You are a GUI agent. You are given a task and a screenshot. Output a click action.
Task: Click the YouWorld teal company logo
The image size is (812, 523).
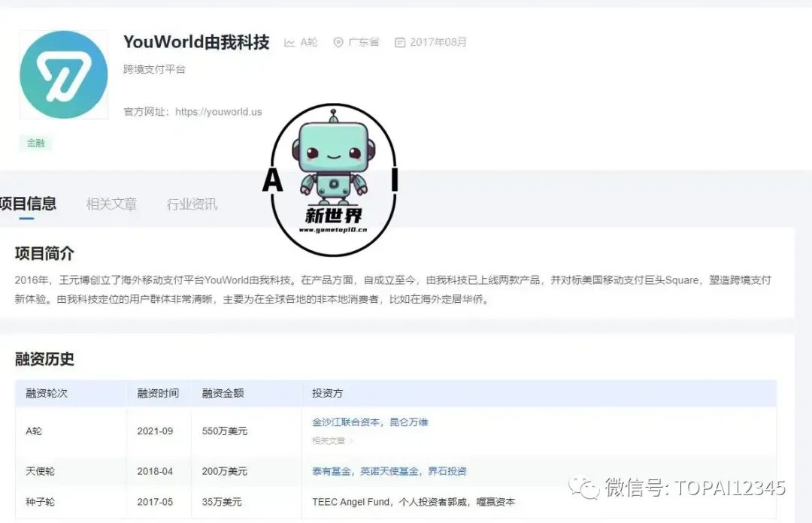(64, 74)
